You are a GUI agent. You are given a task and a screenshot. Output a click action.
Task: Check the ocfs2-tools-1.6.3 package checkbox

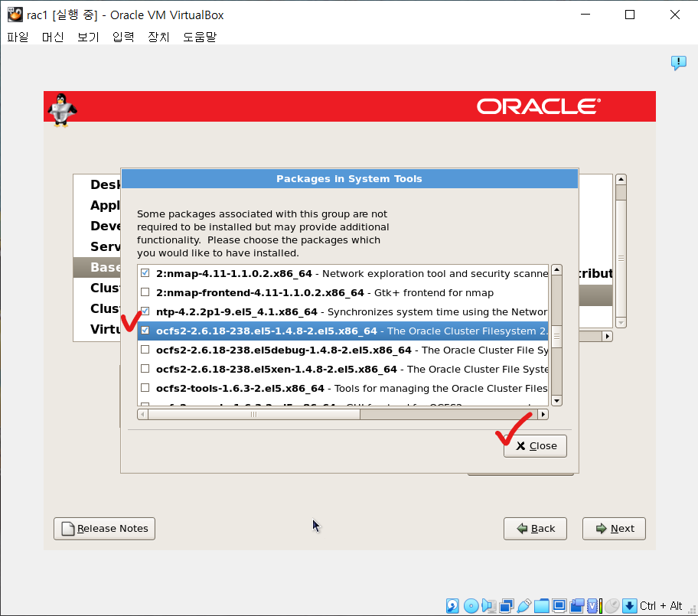click(145, 388)
